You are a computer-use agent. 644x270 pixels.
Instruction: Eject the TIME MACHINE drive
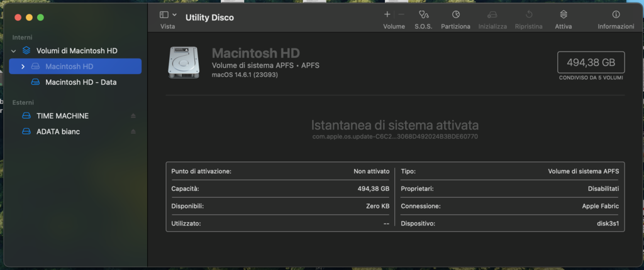click(133, 116)
